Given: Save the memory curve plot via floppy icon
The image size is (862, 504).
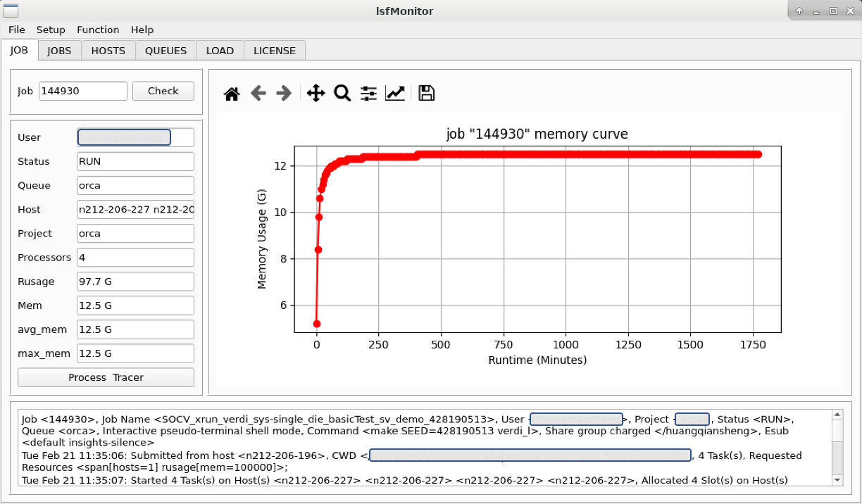Looking at the screenshot, I should pos(426,92).
